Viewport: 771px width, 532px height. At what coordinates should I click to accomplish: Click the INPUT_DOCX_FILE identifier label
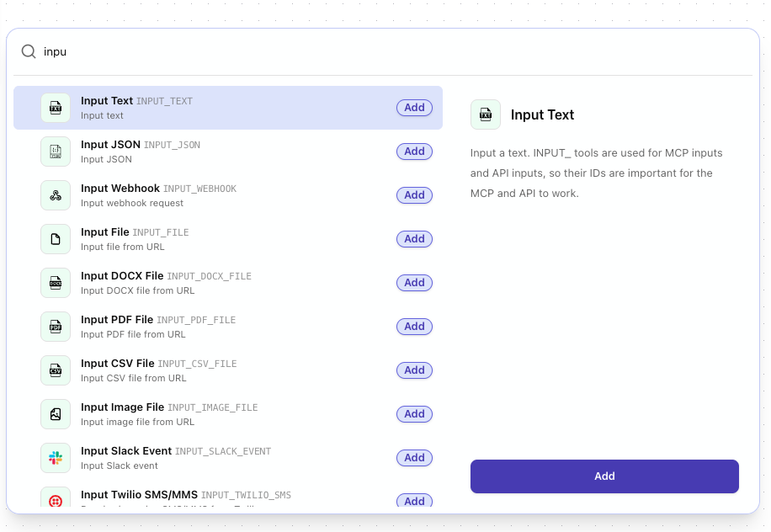pyautogui.click(x=210, y=276)
